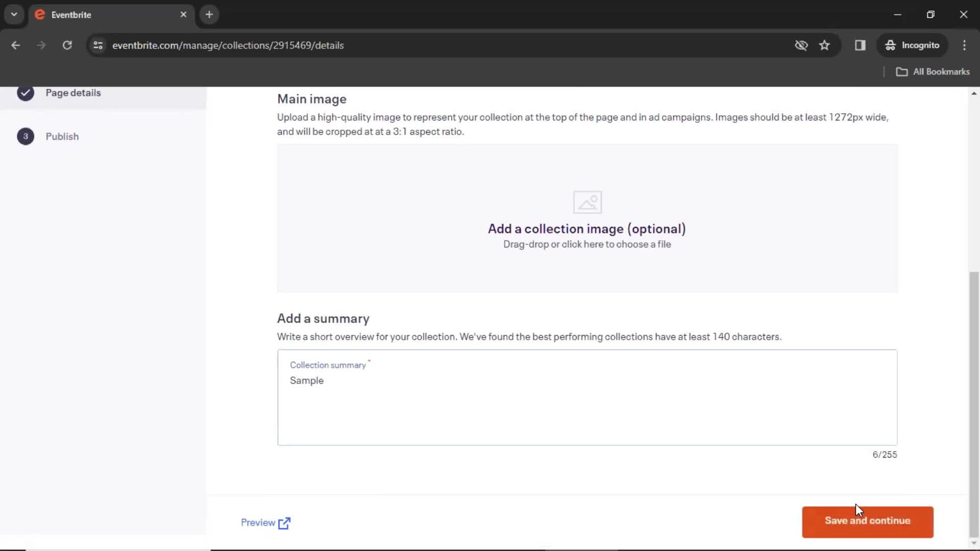The image size is (980, 551).
Task: Click the Incognito mode icon
Action: click(891, 45)
